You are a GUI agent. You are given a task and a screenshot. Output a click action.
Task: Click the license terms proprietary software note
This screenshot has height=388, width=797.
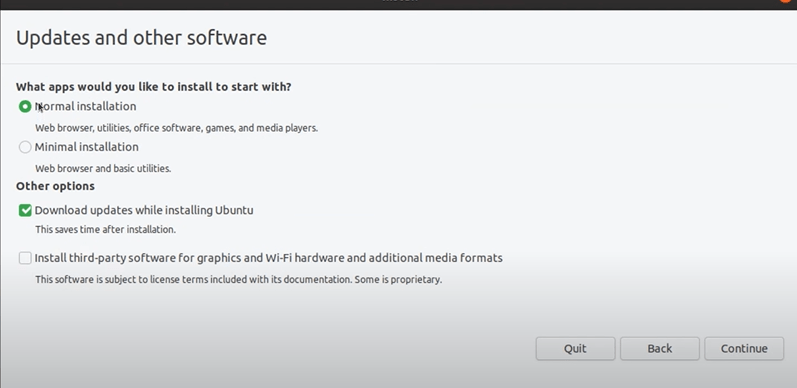coord(238,279)
